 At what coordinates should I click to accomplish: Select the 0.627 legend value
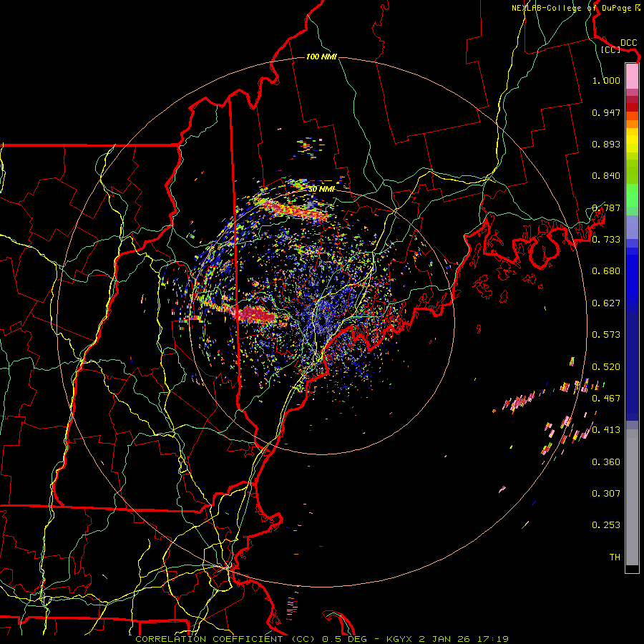click(606, 303)
